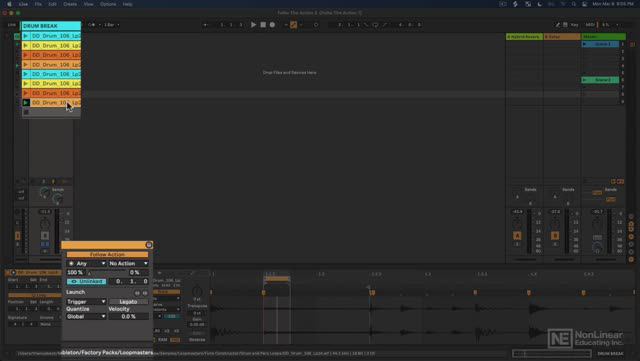Toggle the Follow Action button
The height and width of the screenshot is (361, 640).
tap(107, 254)
